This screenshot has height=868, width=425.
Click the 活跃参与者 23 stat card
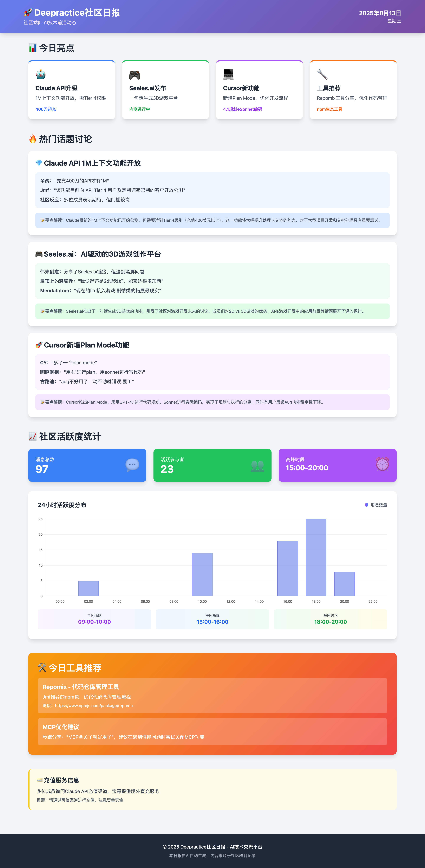(212, 465)
